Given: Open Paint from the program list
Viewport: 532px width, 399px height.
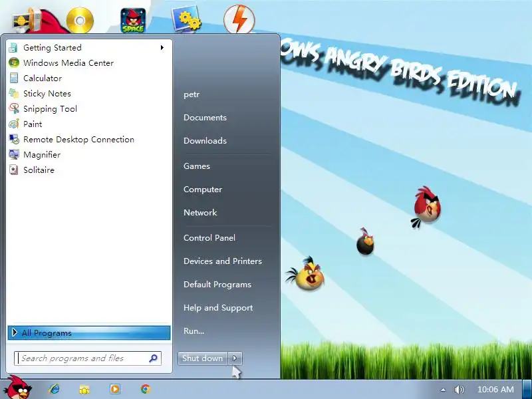Looking at the screenshot, I should [89, 124].
